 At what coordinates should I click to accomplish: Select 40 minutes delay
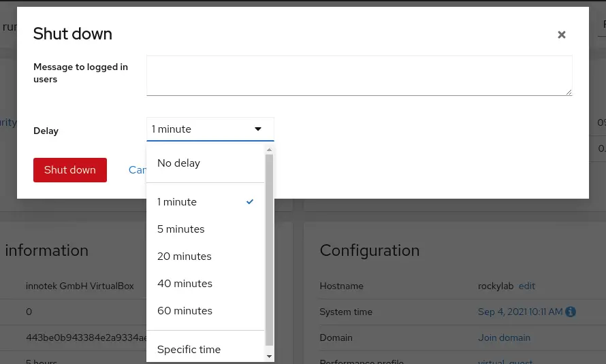click(205, 284)
